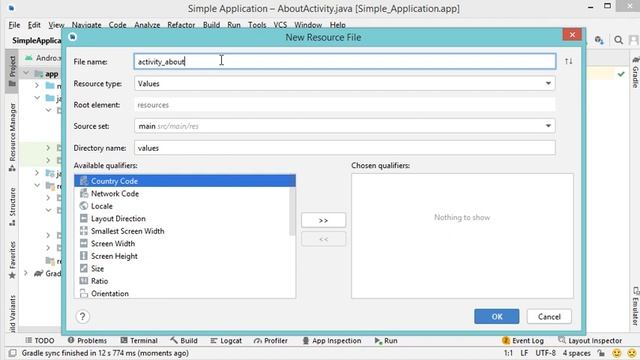This screenshot has height=360, width=640.
Task: Confirm dialog with OK button
Action: point(497,317)
